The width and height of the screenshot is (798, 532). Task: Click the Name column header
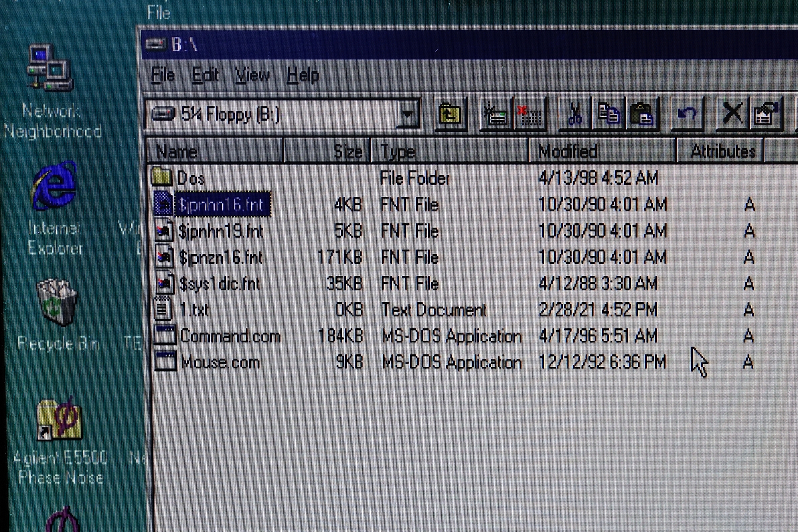215,151
